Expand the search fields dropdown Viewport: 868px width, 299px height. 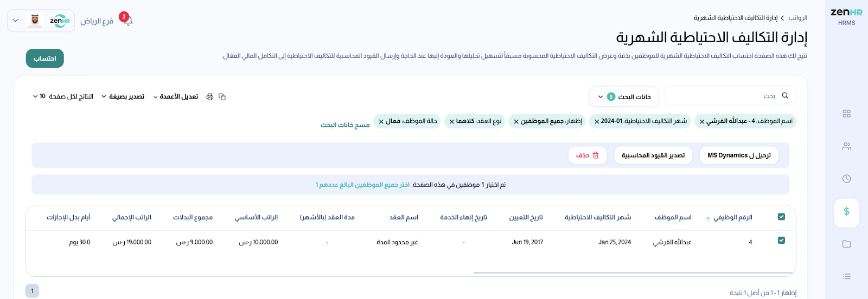[x=624, y=96]
